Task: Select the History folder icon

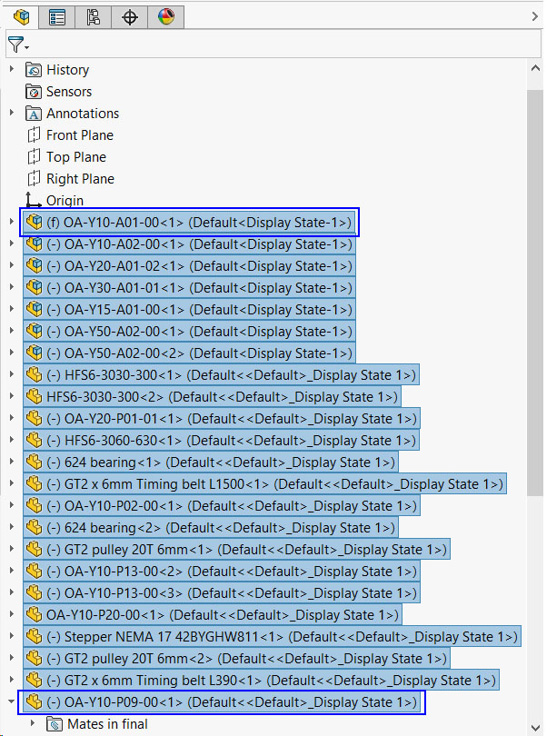Action: click(x=33, y=69)
